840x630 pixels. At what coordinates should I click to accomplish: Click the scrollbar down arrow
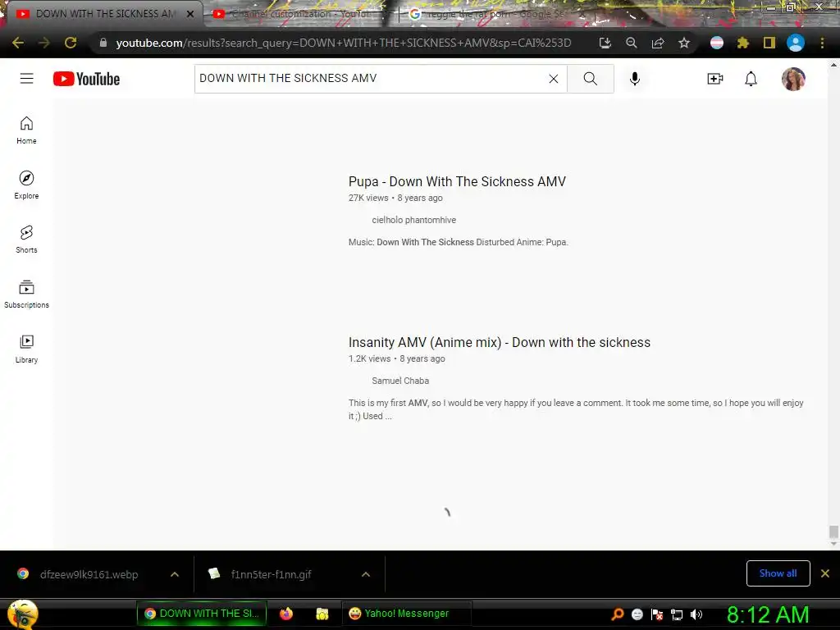(833, 545)
